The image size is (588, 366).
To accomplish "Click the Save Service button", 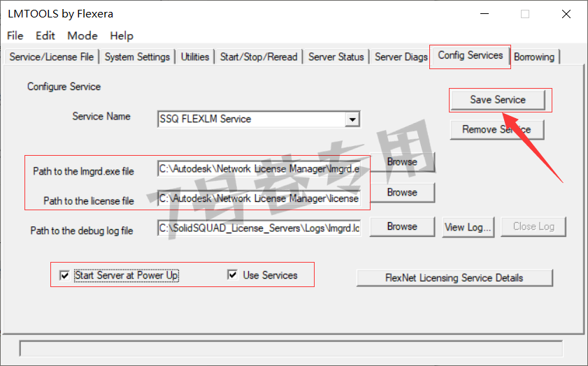I will [498, 100].
